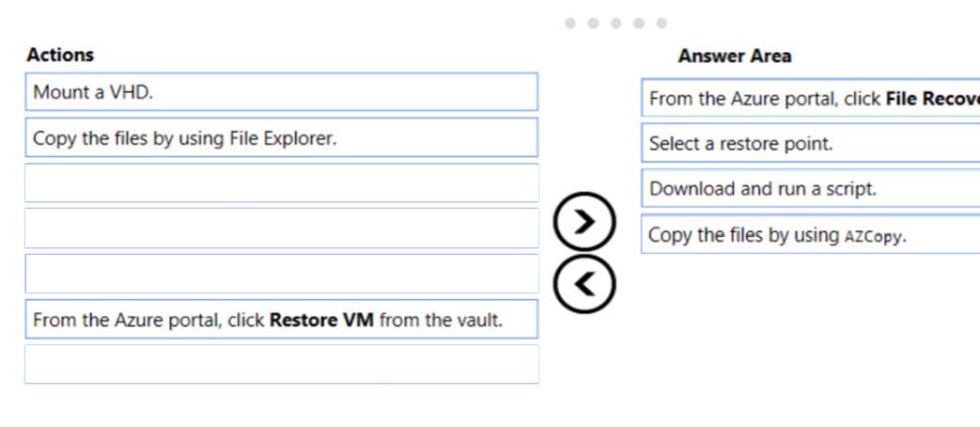Select the first pagination dot
The image size is (980, 427).
point(570,24)
